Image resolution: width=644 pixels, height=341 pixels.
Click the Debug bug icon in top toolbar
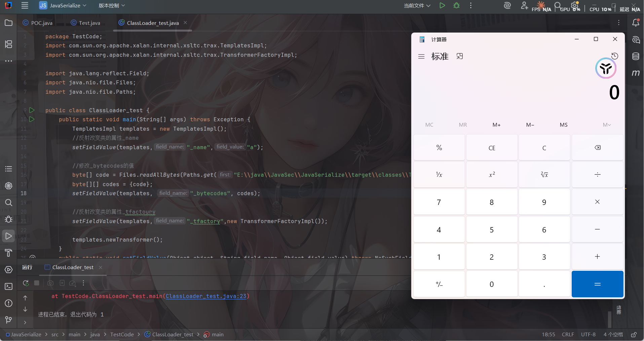click(456, 5)
